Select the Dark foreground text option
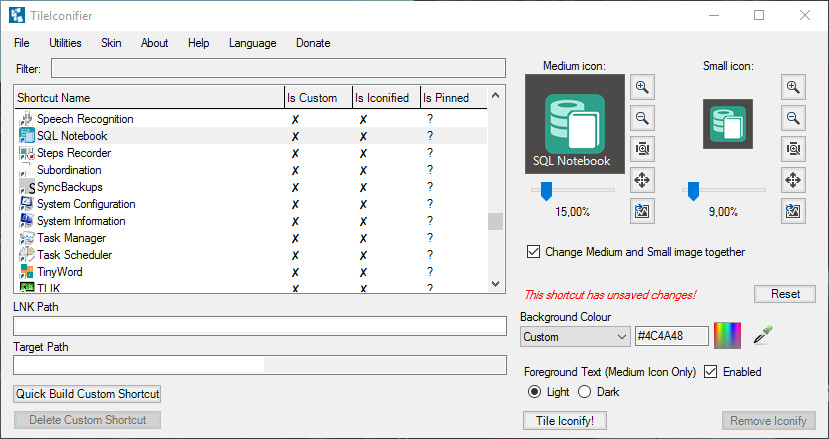The width and height of the screenshot is (829, 439). [x=584, y=392]
